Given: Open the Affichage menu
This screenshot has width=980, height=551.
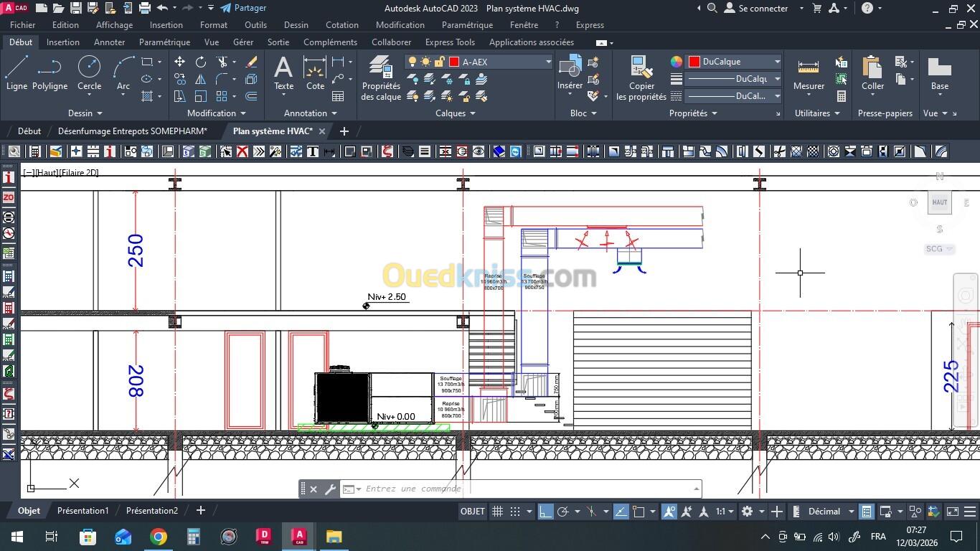Looking at the screenshot, I should click(x=114, y=25).
